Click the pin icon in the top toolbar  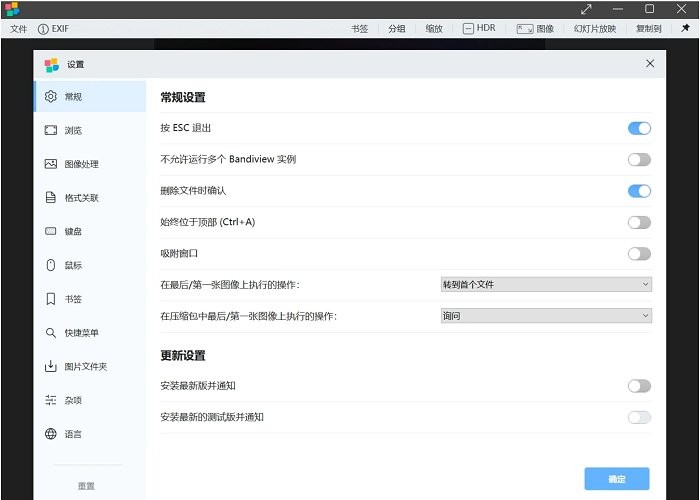(x=685, y=28)
